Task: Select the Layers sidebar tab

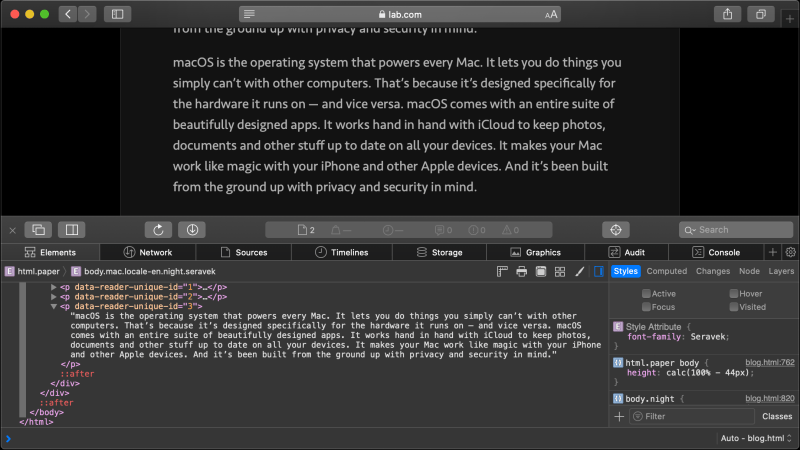Action: 781,271
